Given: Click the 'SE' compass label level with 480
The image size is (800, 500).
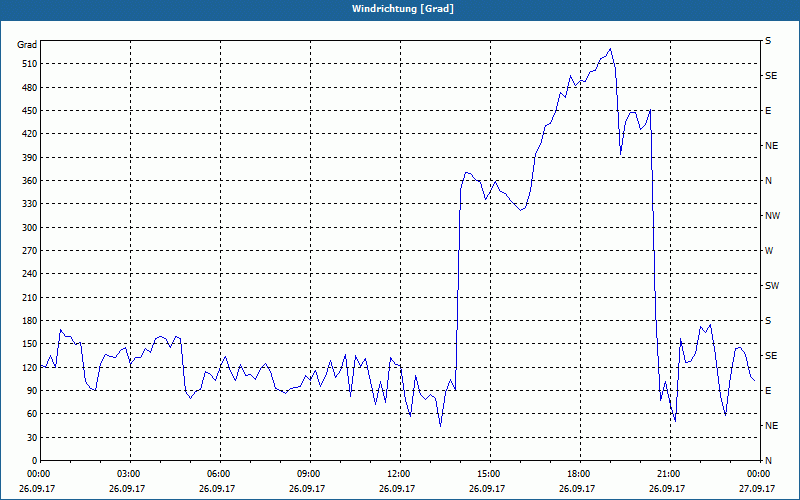Looking at the screenshot, I should click(771, 76).
